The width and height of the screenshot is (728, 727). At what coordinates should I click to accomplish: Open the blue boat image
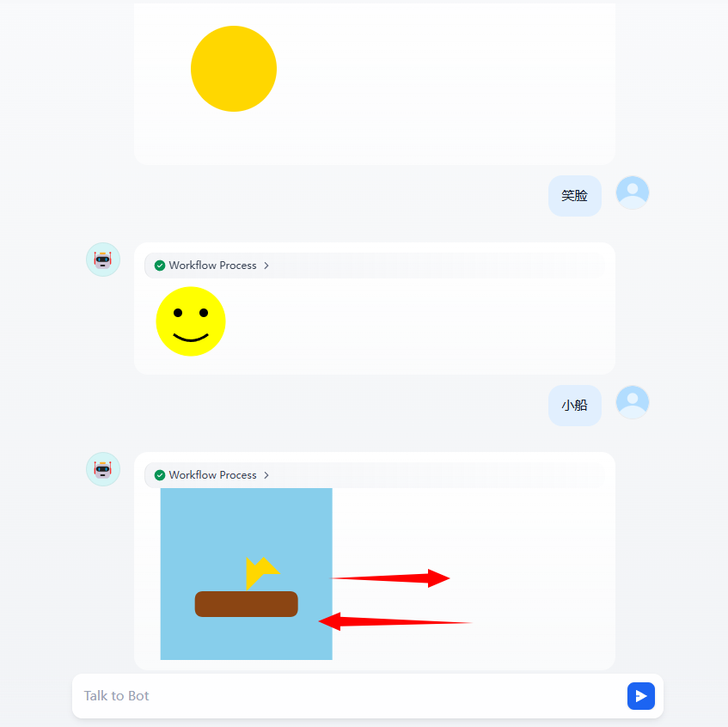click(246, 574)
